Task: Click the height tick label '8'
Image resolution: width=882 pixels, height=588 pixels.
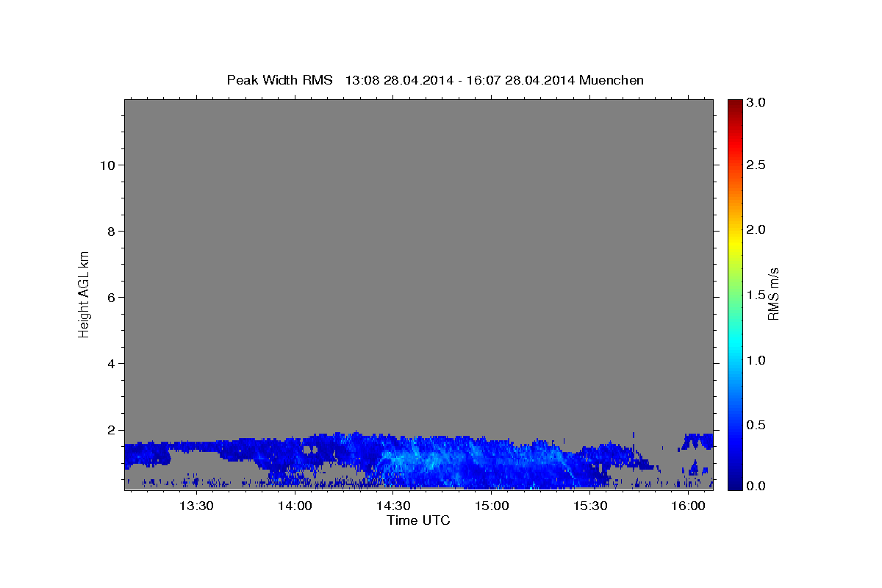Action: [111, 232]
